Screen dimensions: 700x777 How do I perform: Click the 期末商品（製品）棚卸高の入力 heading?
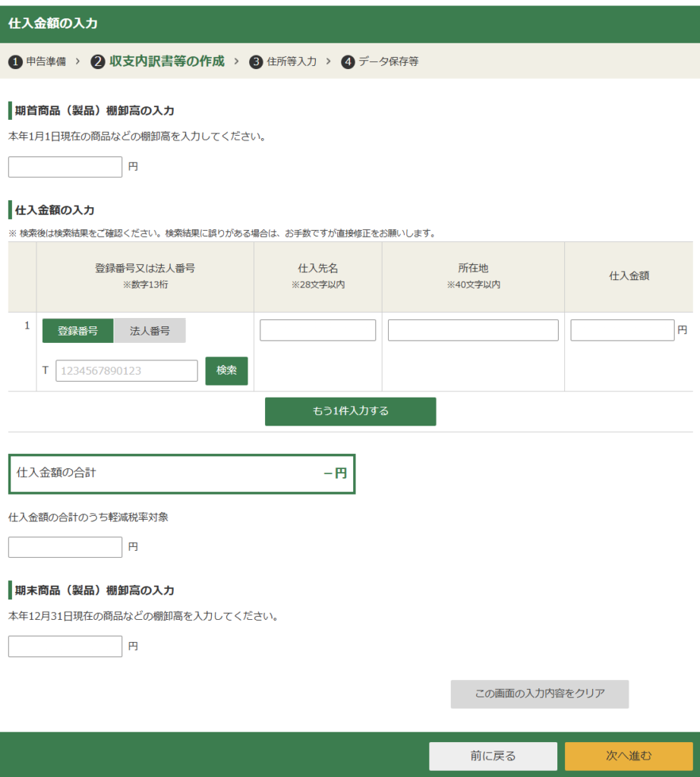[x=94, y=590]
